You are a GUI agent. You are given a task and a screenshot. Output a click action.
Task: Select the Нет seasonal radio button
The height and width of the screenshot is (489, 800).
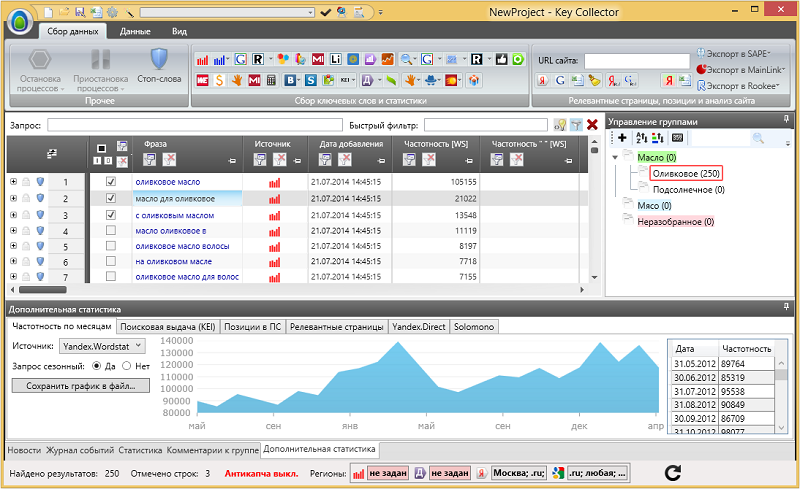[126, 366]
